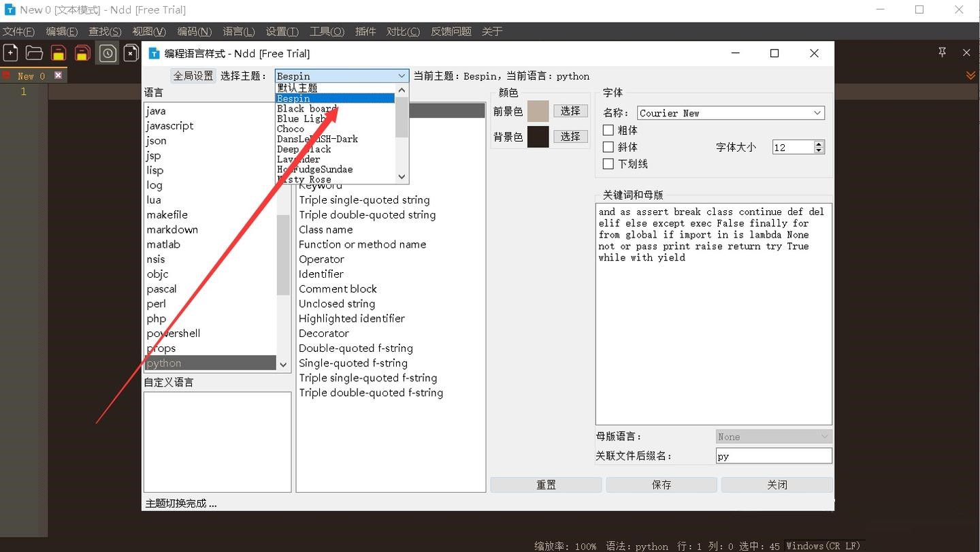This screenshot has width=980, height=552.
Task: Click the 前景色 foreground color swatch
Action: tap(538, 111)
